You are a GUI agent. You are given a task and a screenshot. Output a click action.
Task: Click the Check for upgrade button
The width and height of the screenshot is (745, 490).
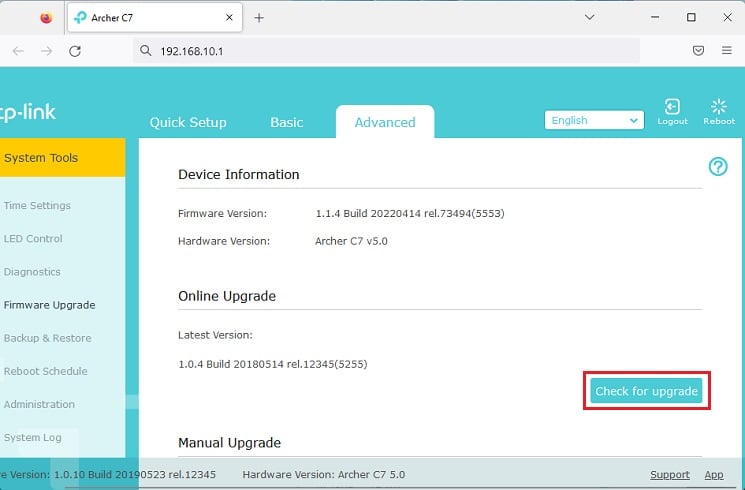click(x=646, y=391)
